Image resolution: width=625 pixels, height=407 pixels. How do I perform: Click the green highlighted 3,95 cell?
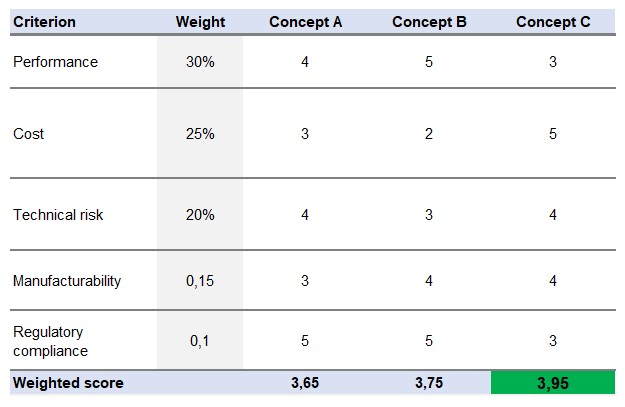553,383
